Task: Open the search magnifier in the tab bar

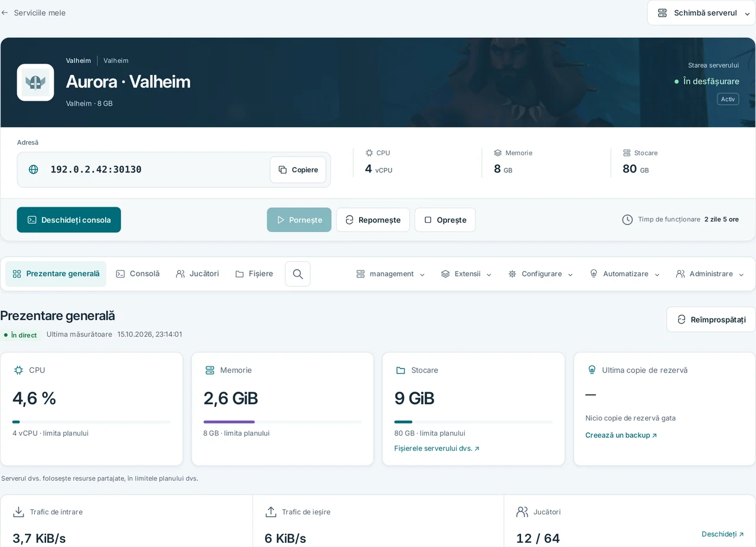Action: [298, 274]
